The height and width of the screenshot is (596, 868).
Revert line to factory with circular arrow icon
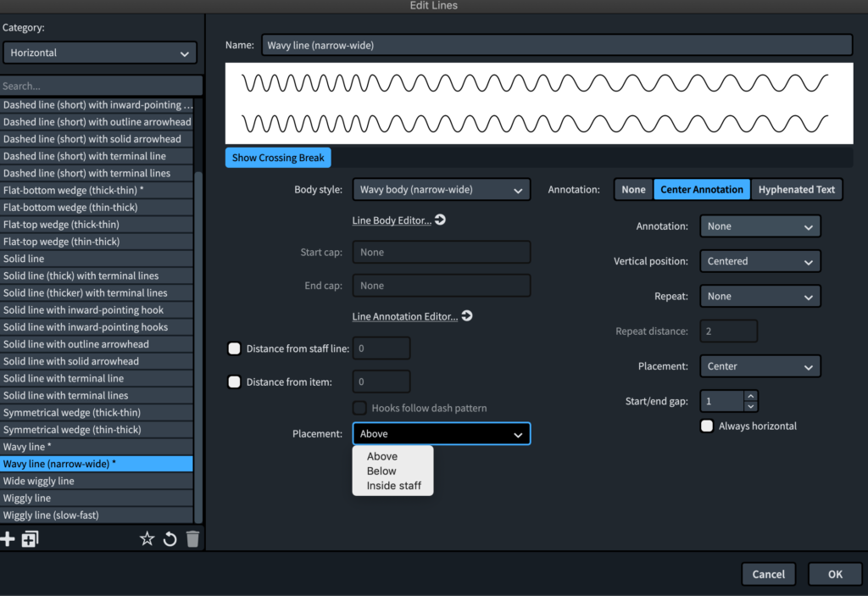(170, 539)
